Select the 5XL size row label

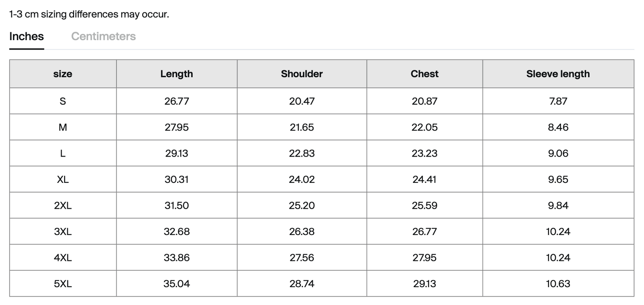(63, 284)
